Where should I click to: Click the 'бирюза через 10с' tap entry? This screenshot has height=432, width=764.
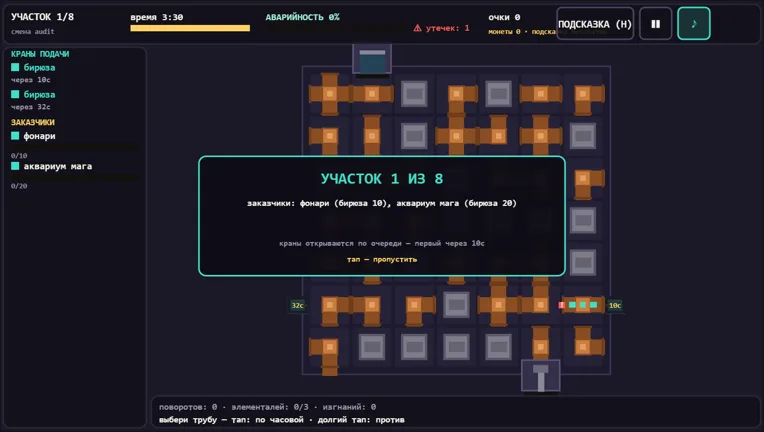[x=33, y=73]
